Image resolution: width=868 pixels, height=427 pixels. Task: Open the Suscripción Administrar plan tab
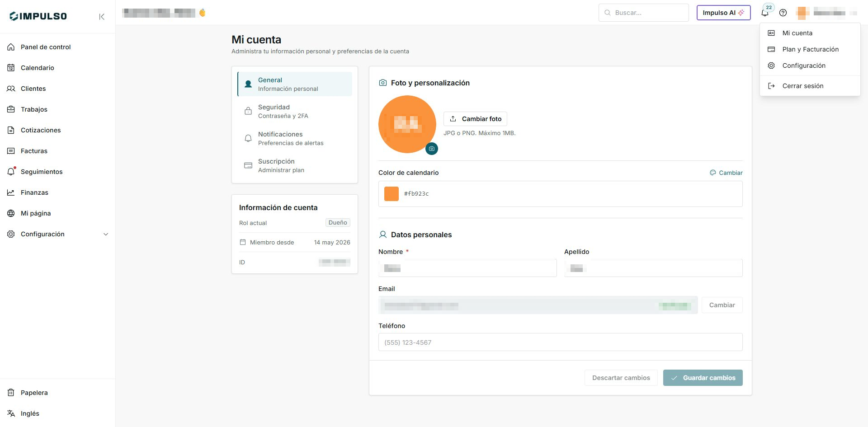click(x=295, y=165)
